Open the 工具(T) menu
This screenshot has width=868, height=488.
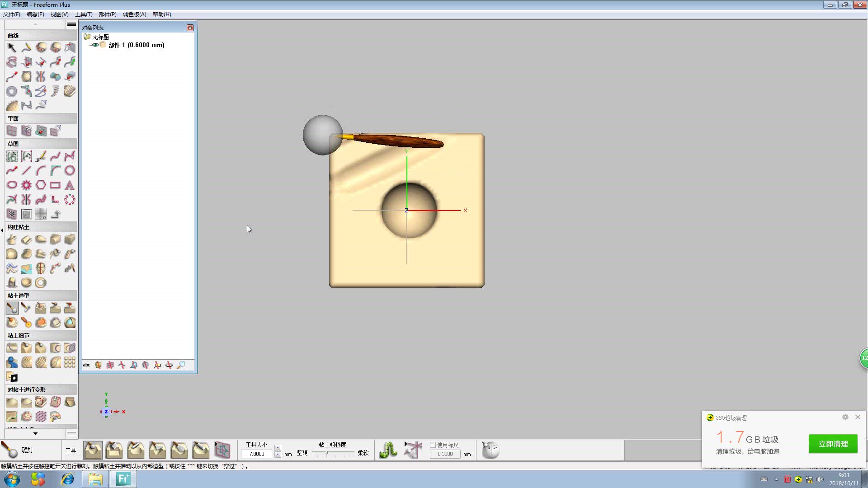[84, 14]
